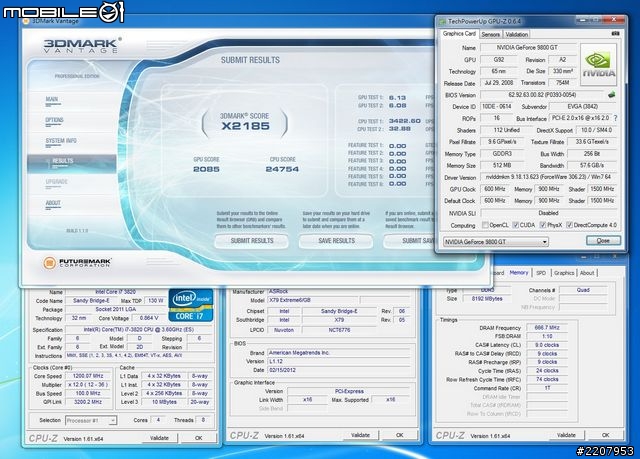Viewport: 640px width, 459px height.
Task: Open ABOUT in 3DMark sidebar
Action: point(53,203)
